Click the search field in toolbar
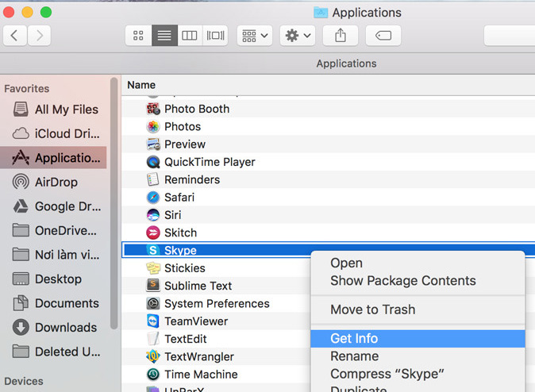The width and height of the screenshot is (535, 392). click(x=510, y=36)
